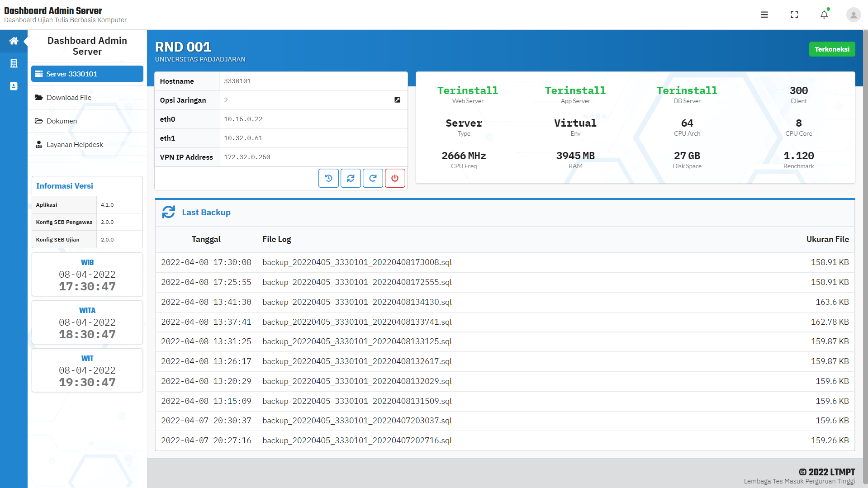
Task: Click the date 2022-04-07 20:27:16
Action: (x=206, y=441)
